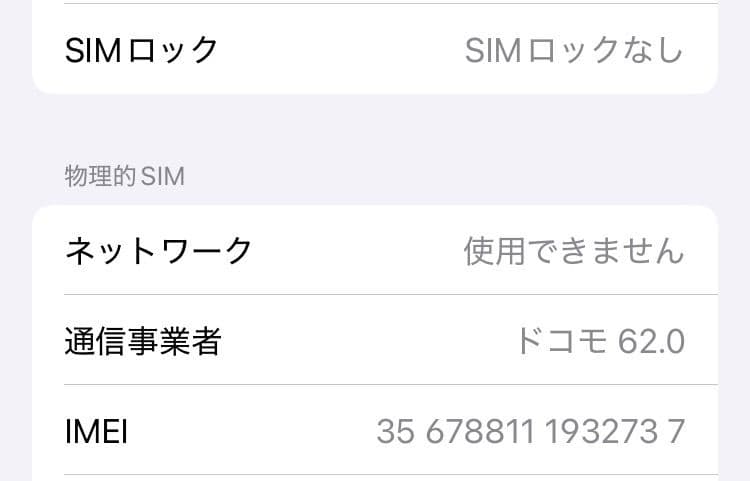Tap the SIMロック row label

coord(141,49)
